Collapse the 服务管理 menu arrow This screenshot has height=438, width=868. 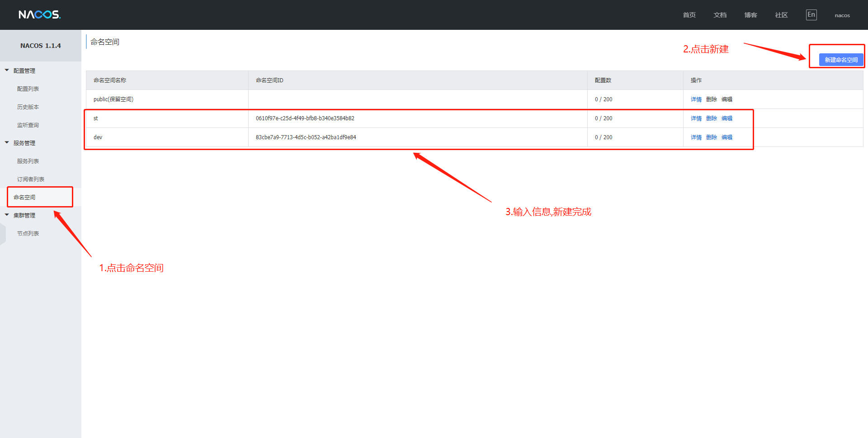pos(7,142)
